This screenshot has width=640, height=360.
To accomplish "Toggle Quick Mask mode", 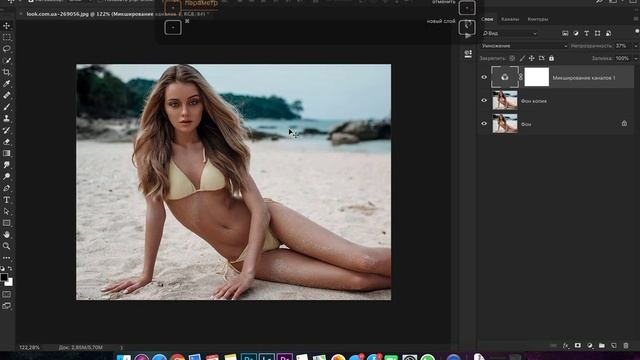I will pos(7,294).
